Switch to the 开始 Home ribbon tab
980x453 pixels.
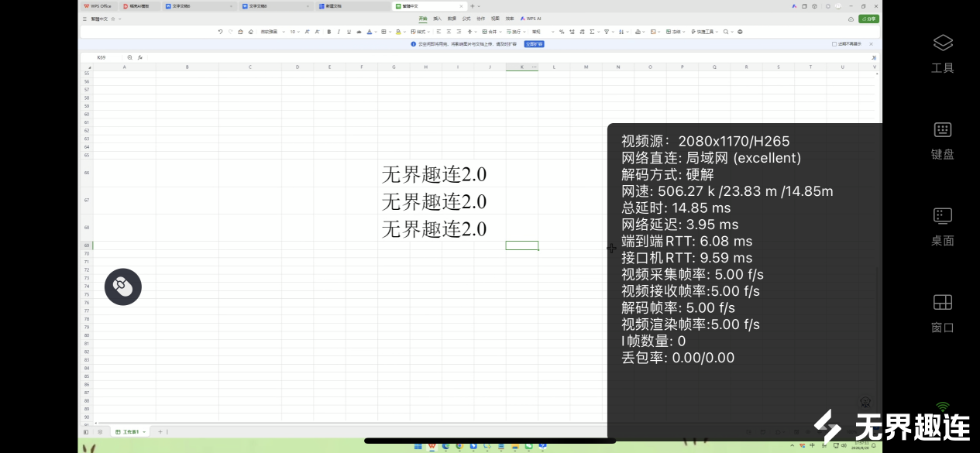[x=423, y=18]
